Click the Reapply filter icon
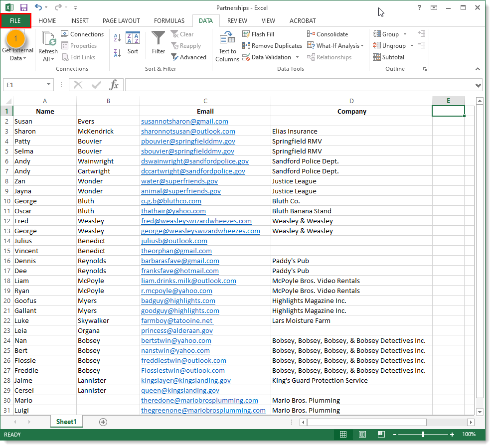Image resolution: width=493 pixels, height=448 pixels. pyautogui.click(x=188, y=45)
